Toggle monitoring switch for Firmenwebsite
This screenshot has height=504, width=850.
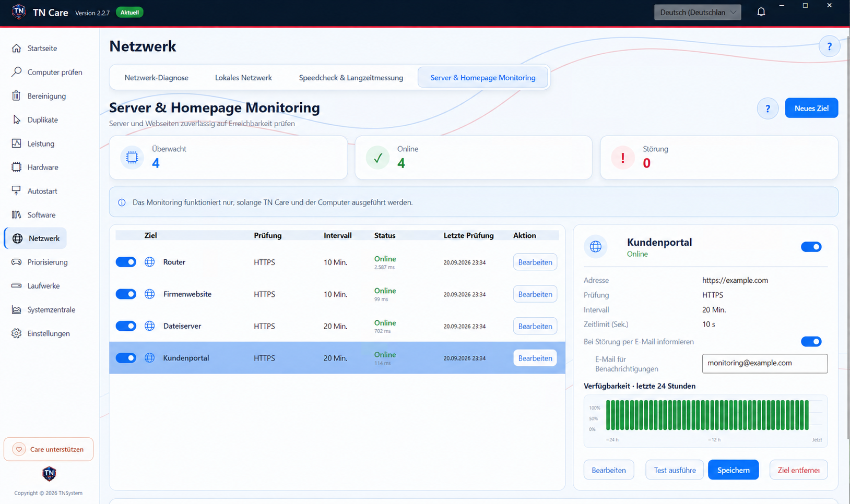[x=126, y=294]
